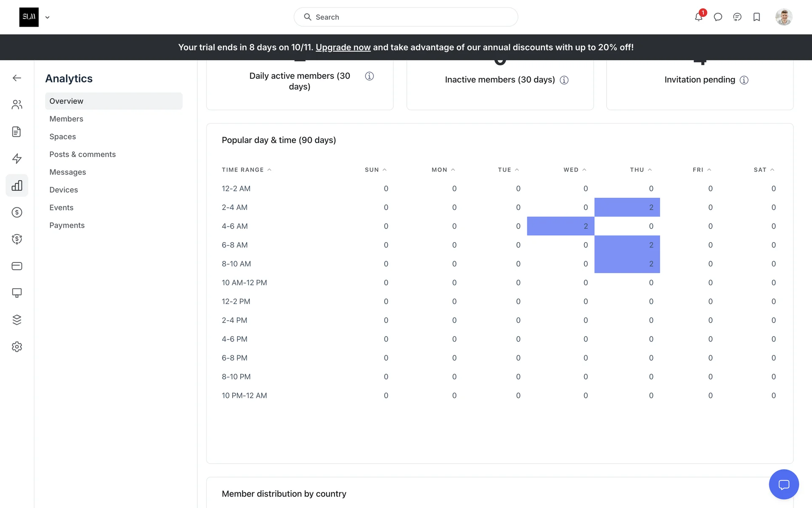812x508 pixels.
Task: Click highlighted Wednesday 4-6 AM cell
Action: 560,226
